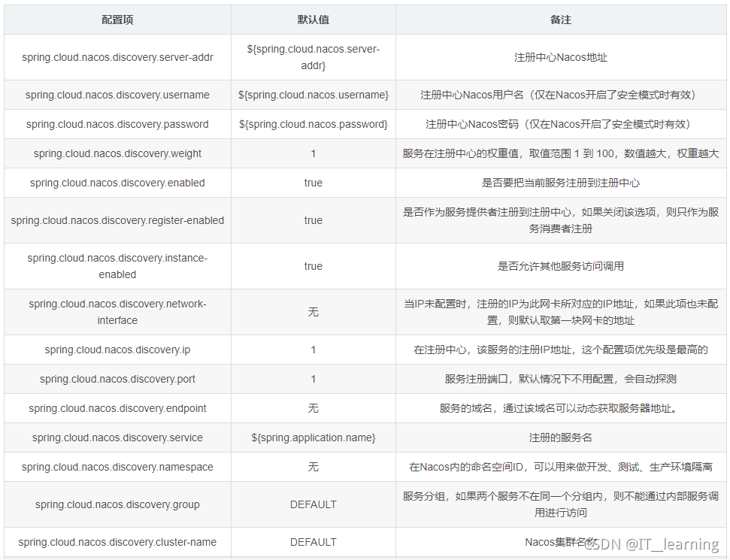Select spring.cloud.nacos.discovery.password cell

117,124
